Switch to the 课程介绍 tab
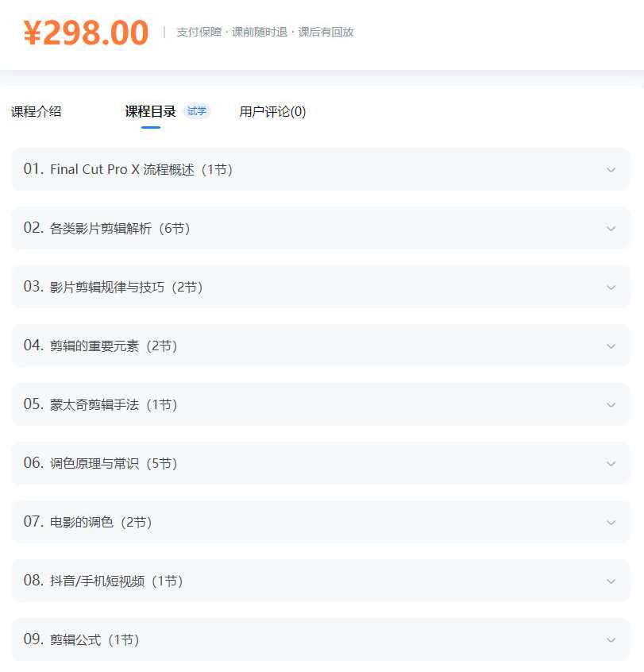Screen dimensions: 644x672 click(37, 111)
